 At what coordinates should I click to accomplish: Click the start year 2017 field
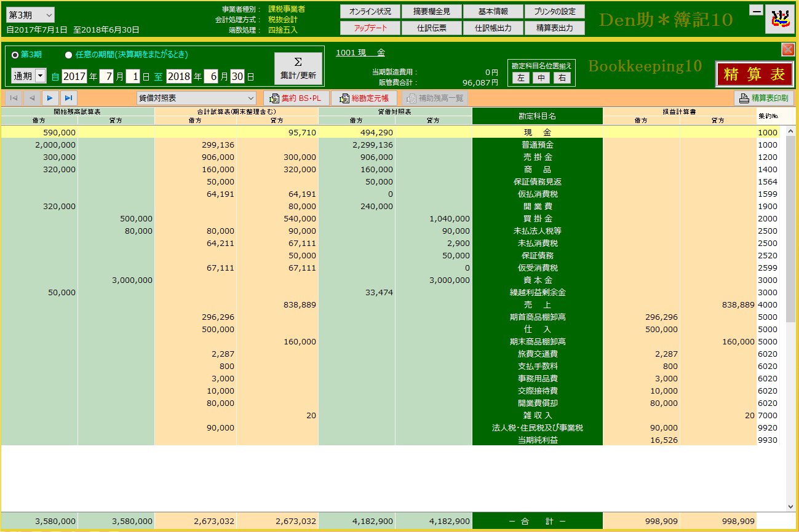tap(74, 76)
